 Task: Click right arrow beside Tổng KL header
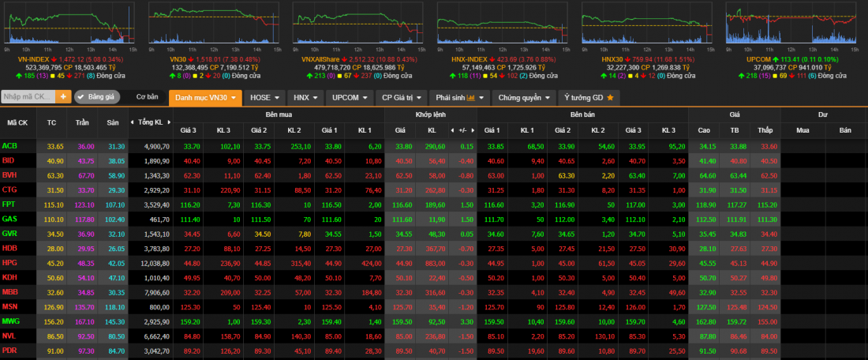(x=169, y=122)
